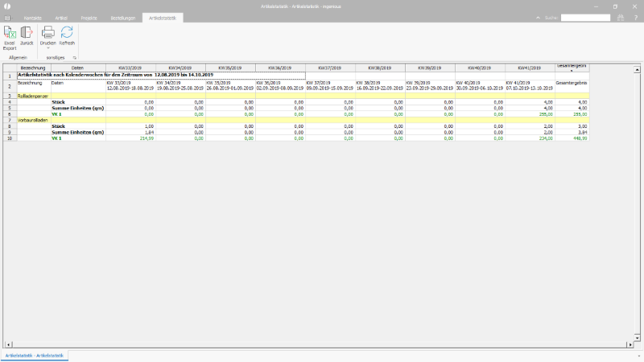Select the Vorbaurollladen group row

(303, 120)
